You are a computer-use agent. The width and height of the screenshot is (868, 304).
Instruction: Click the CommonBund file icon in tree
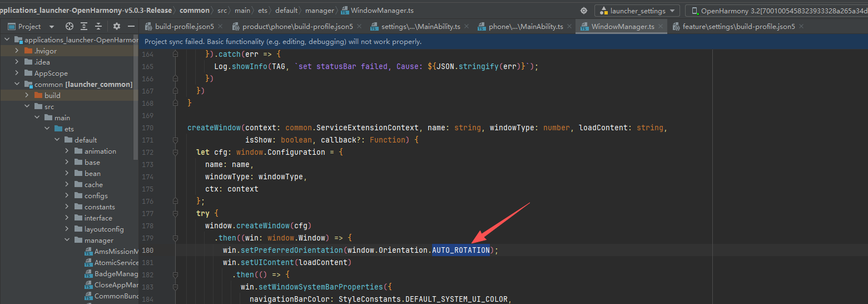pos(88,296)
